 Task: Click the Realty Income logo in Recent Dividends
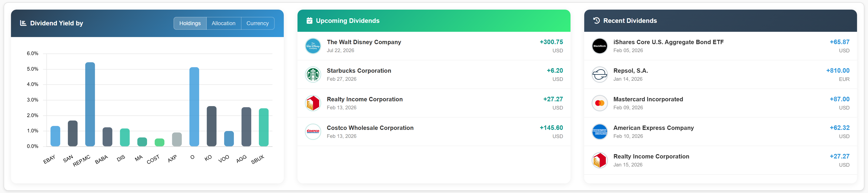[600, 160]
